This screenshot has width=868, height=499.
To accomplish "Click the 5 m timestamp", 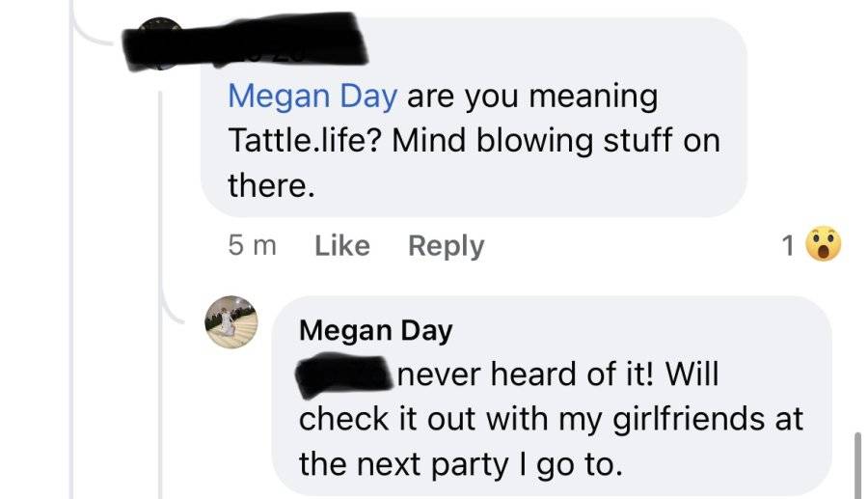I will pyautogui.click(x=252, y=245).
